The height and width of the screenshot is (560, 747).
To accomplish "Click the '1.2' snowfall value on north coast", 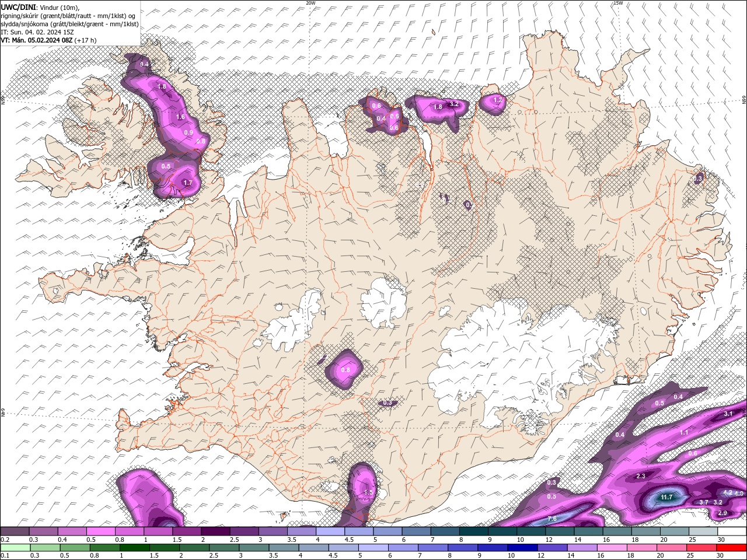I will click(498, 100).
